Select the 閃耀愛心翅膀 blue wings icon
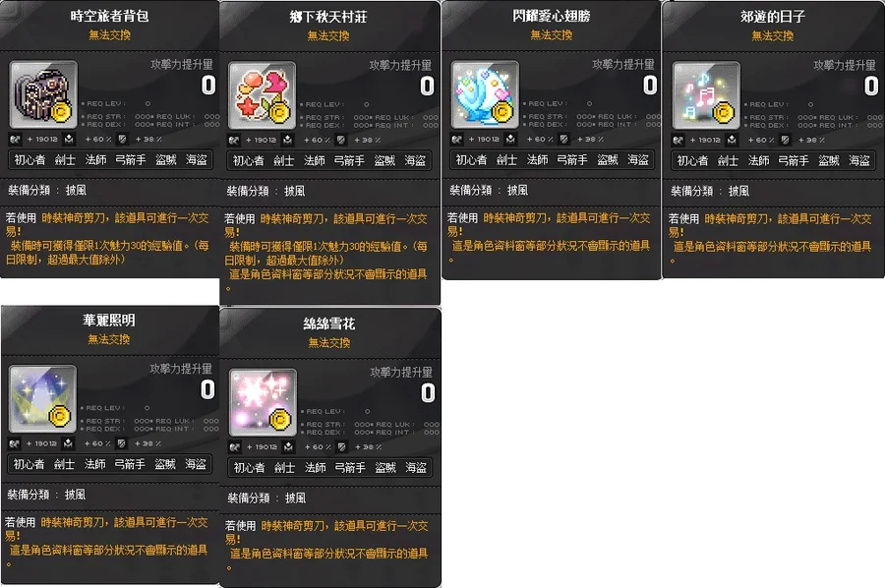 click(485, 94)
